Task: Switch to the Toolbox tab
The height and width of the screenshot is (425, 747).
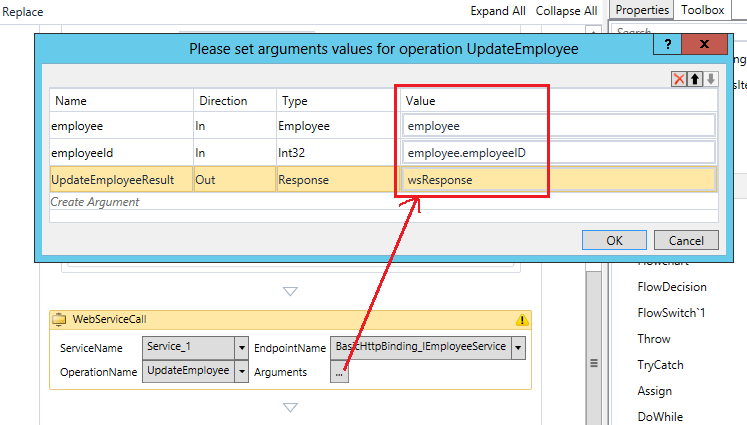Action: [703, 10]
